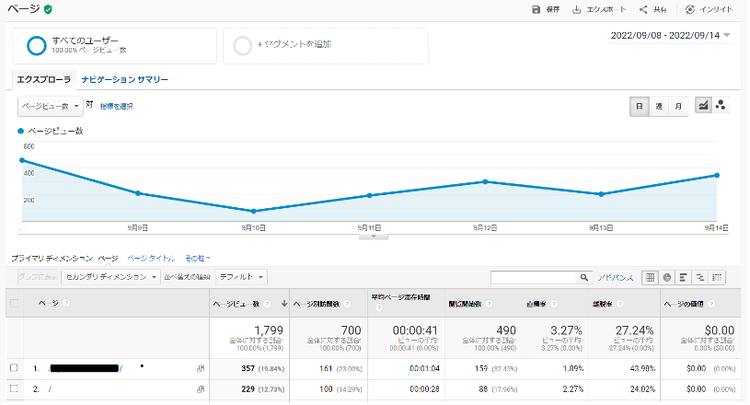Click the 保存 save icon button

click(x=536, y=10)
